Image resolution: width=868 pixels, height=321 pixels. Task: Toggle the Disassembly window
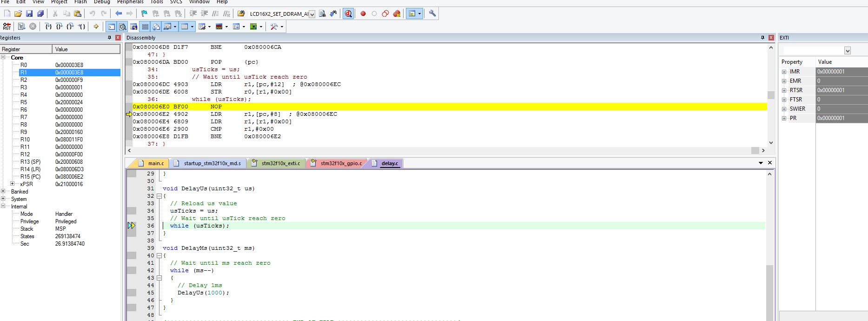(x=122, y=27)
